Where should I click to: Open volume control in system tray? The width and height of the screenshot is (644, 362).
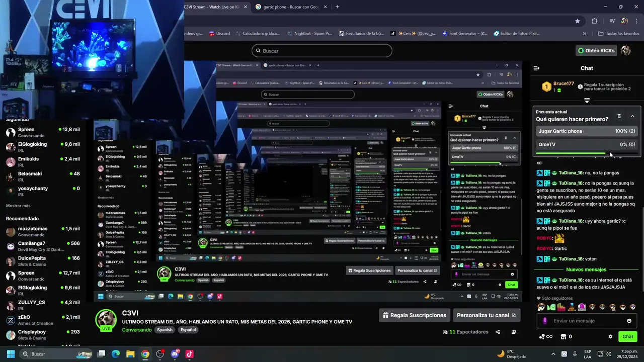pos(608,354)
